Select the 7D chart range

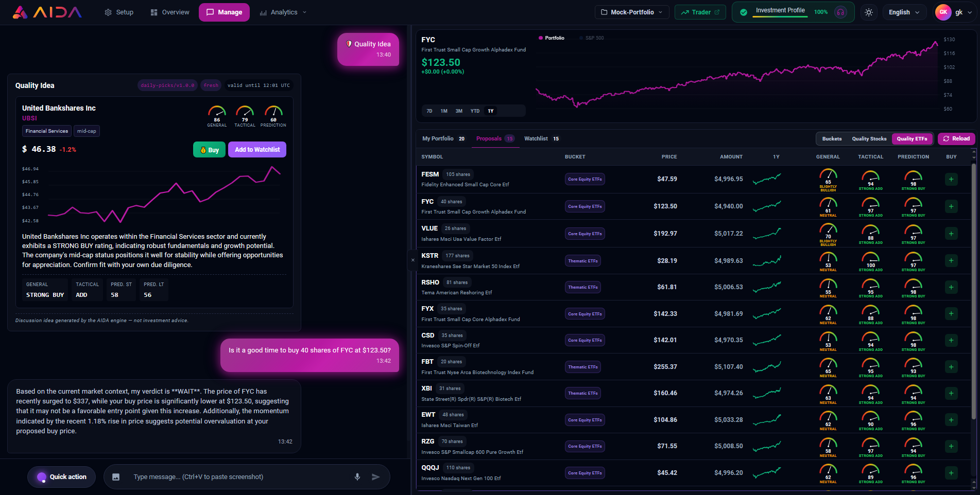click(x=429, y=111)
